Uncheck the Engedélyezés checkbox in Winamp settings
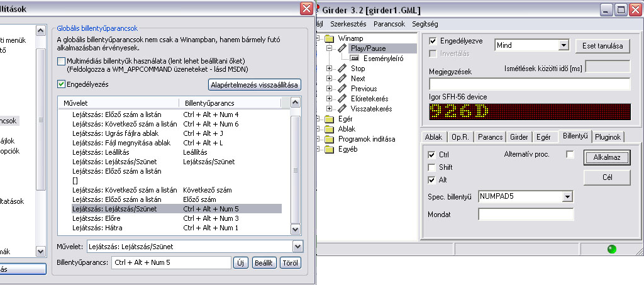 pyautogui.click(x=61, y=84)
